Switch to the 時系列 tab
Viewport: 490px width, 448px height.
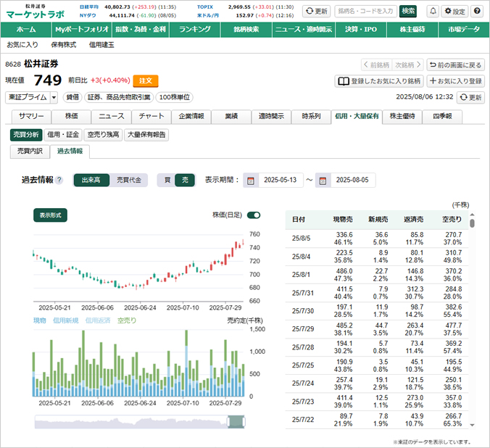[x=311, y=116]
